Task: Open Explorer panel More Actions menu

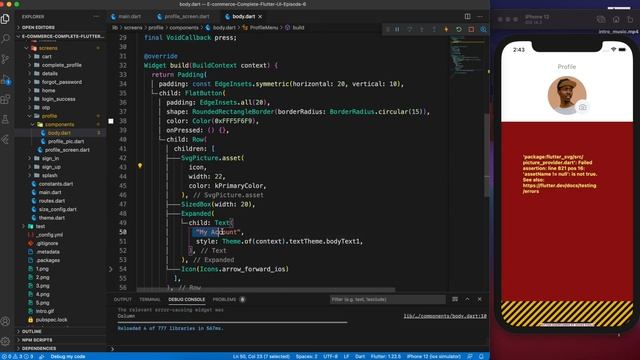Action: pyautogui.click(x=96, y=17)
